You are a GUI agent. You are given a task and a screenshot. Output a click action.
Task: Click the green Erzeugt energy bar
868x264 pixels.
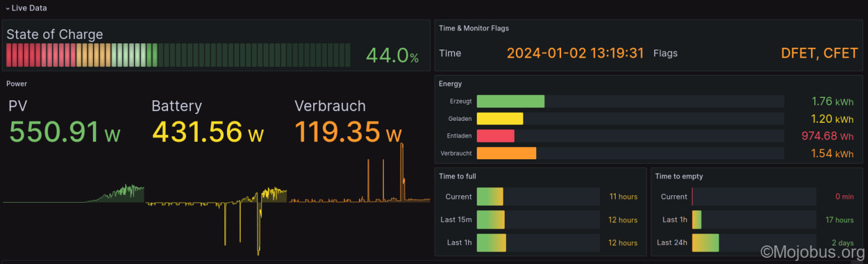click(510, 101)
